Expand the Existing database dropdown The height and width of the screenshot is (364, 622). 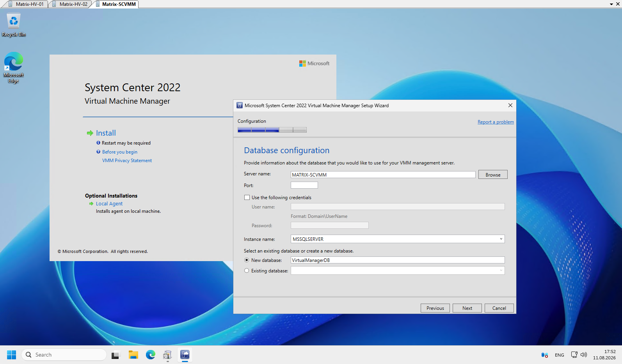coord(501,270)
